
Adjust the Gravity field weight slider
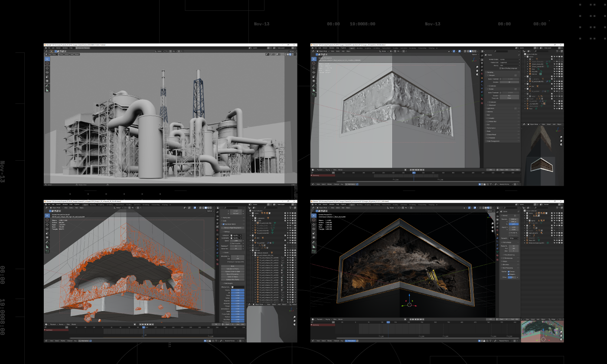[x=237, y=290]
